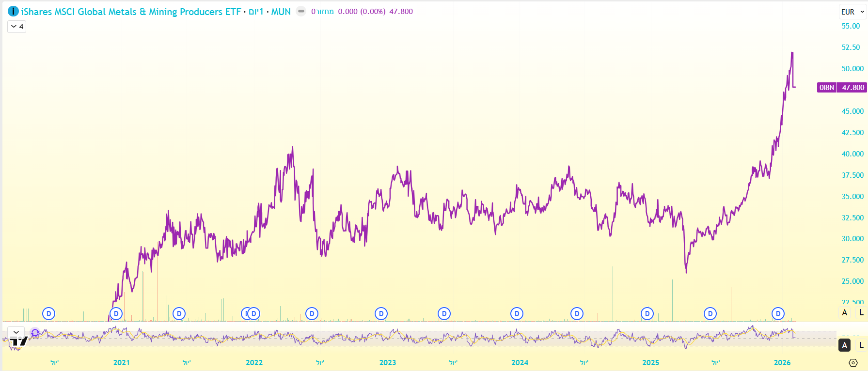Click the 2021 label on the time axis

121,363
